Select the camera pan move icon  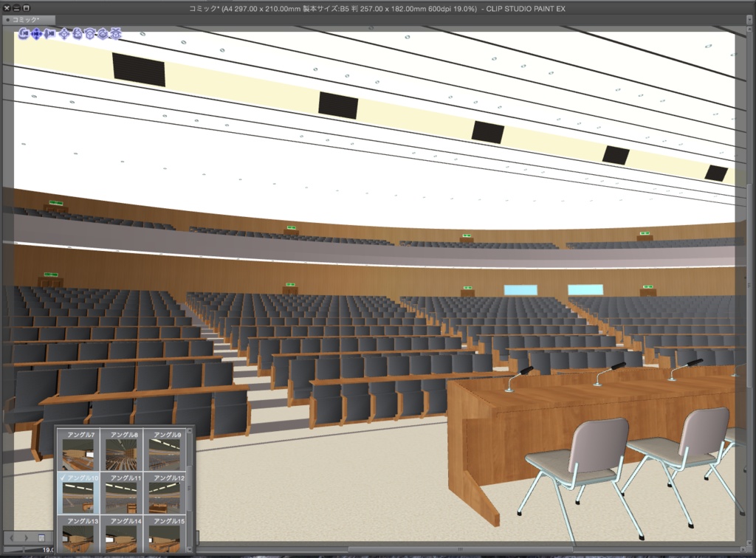37,34
